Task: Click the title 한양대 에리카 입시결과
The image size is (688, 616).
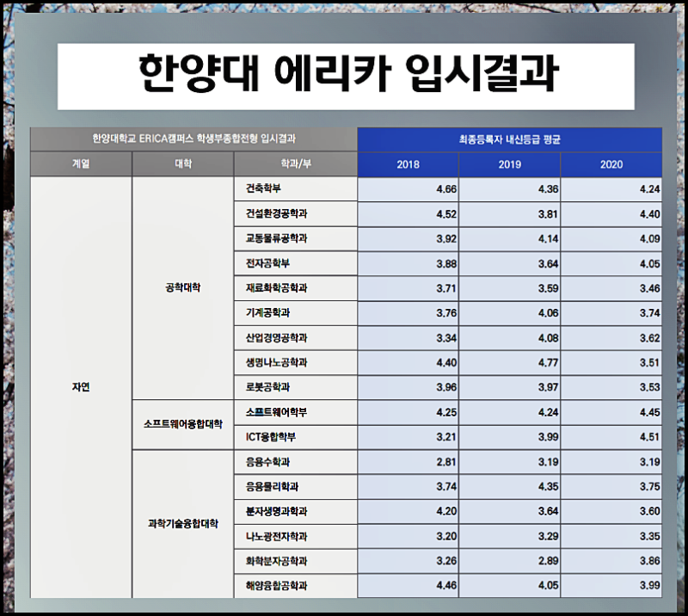Action: pyautogui.click(x=349, y=74)
